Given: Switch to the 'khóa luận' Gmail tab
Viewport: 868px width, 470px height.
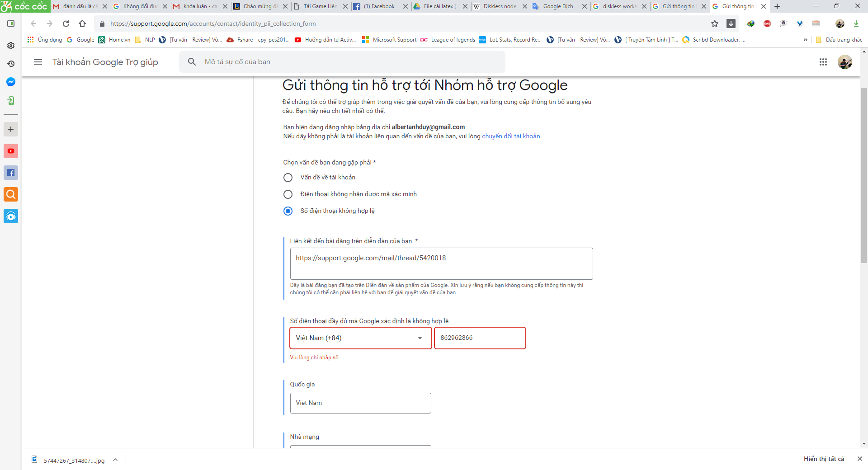Looking at the screenshot, I should pos(201,6).
